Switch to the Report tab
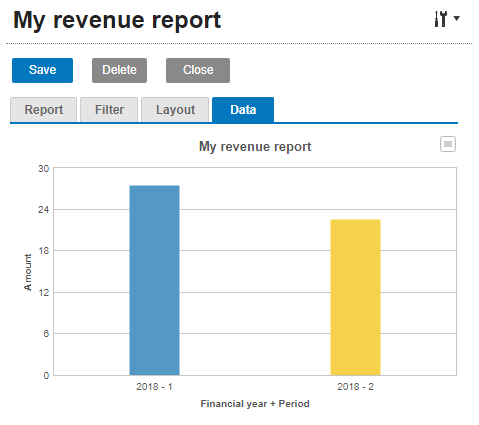 click(44, 110)
